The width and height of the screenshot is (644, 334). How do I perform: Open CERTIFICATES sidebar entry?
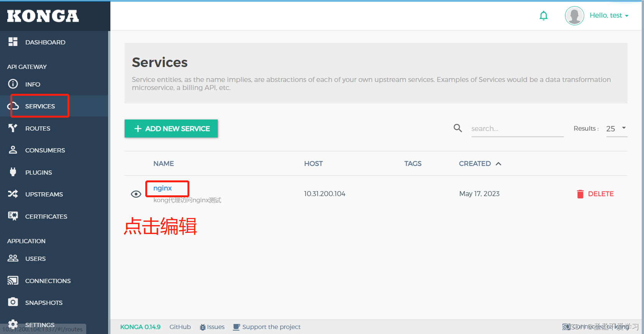(x=46, y=216)
